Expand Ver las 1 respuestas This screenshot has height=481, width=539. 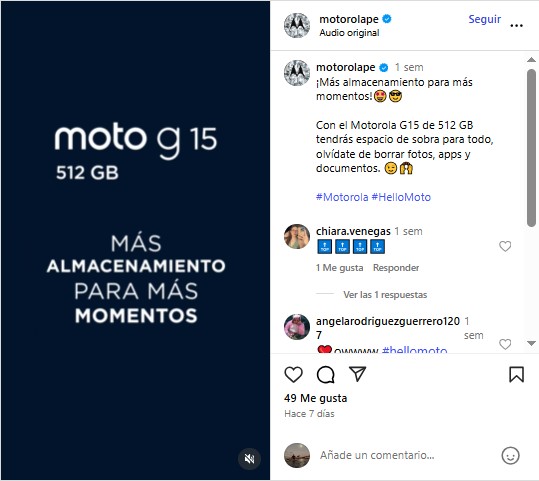click(x=385, y=295)
